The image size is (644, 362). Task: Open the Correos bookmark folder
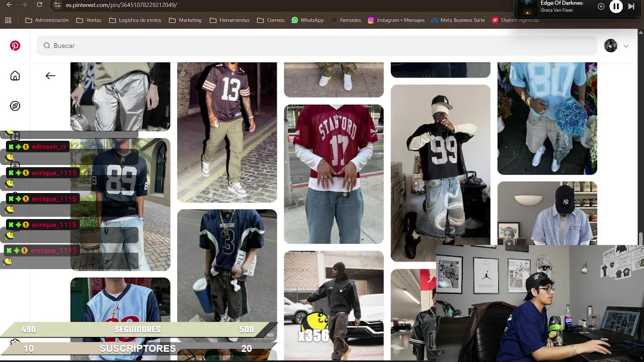(x=271, y=20)
